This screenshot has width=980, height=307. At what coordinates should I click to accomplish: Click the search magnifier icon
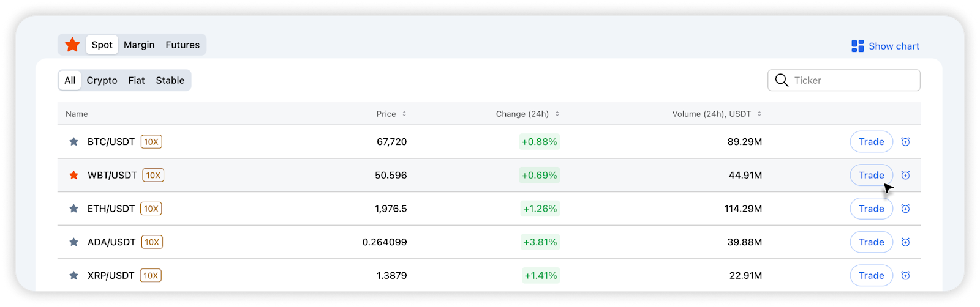coord(782,80)
